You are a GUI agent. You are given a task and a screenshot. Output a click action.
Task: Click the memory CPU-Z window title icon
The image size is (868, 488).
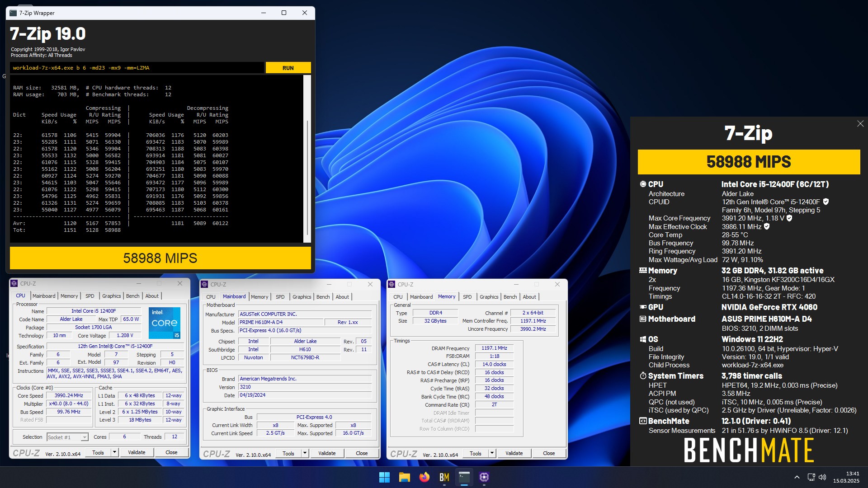392,284
